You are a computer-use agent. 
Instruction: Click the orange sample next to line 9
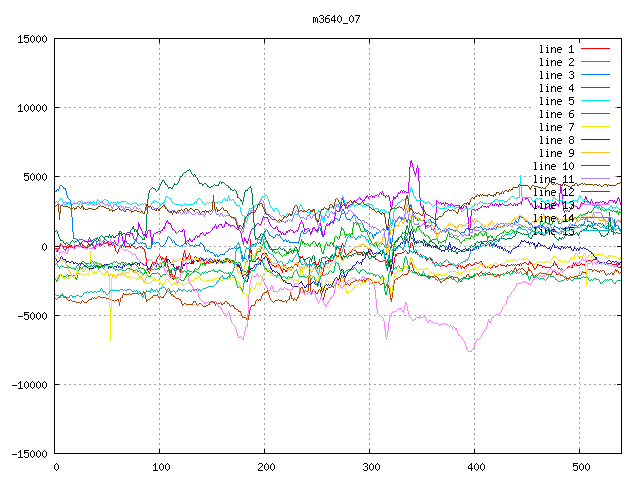pyautogui.click(x=595, y=153)
